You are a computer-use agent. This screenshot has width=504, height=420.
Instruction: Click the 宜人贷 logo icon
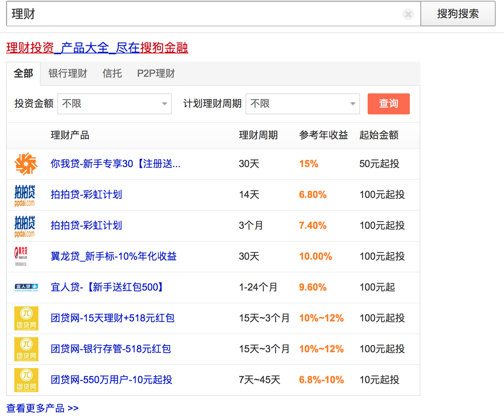[26, 288]
